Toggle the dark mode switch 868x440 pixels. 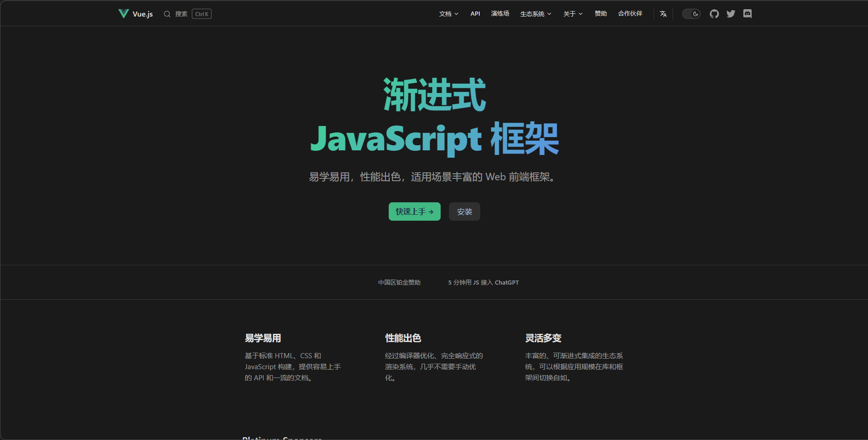(691, 14)
